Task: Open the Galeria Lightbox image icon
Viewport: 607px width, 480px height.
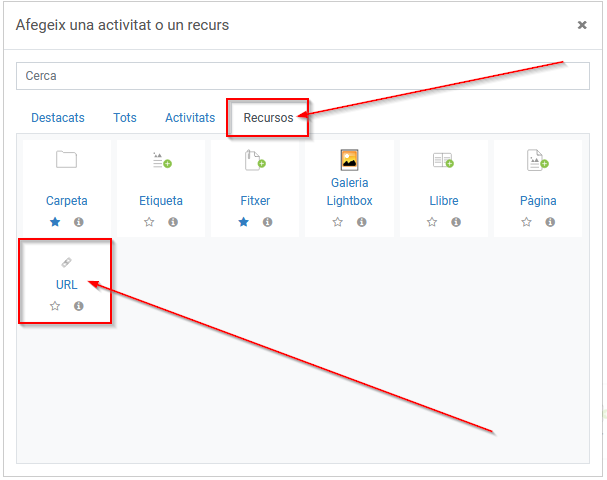Action: (x=349, y=159)
